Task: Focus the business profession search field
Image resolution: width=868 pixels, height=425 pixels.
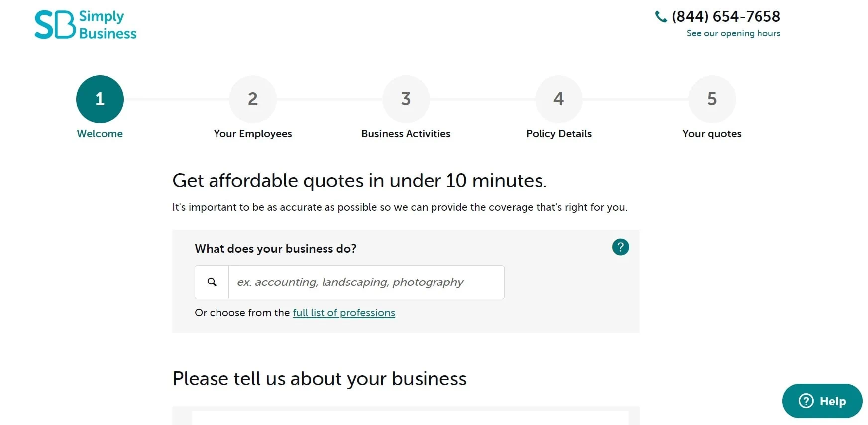Action: coord(366,282)
